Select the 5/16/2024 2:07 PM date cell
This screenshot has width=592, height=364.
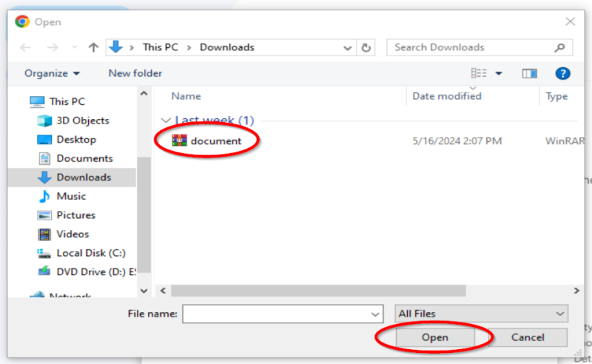coord(457,141)
